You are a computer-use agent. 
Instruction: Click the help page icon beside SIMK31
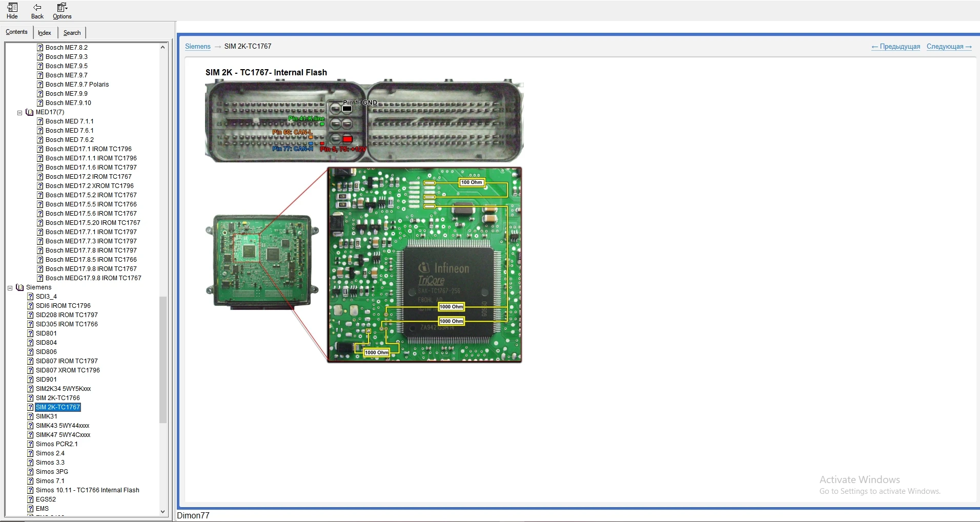point(30,416)
